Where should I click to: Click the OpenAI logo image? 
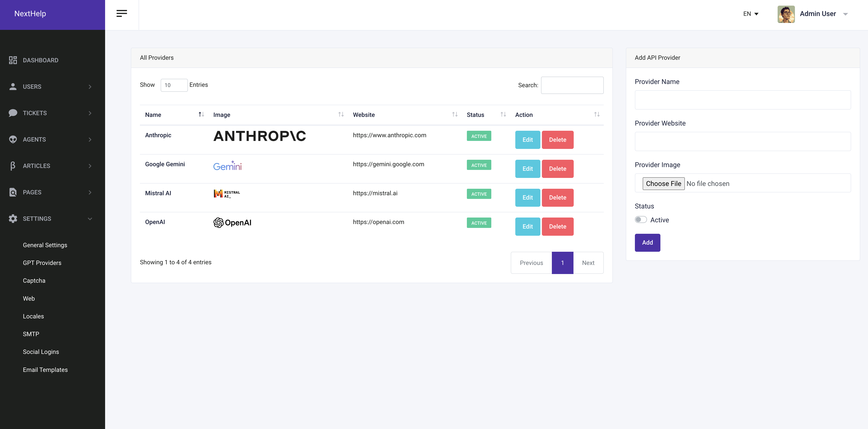tap(232, 223)
